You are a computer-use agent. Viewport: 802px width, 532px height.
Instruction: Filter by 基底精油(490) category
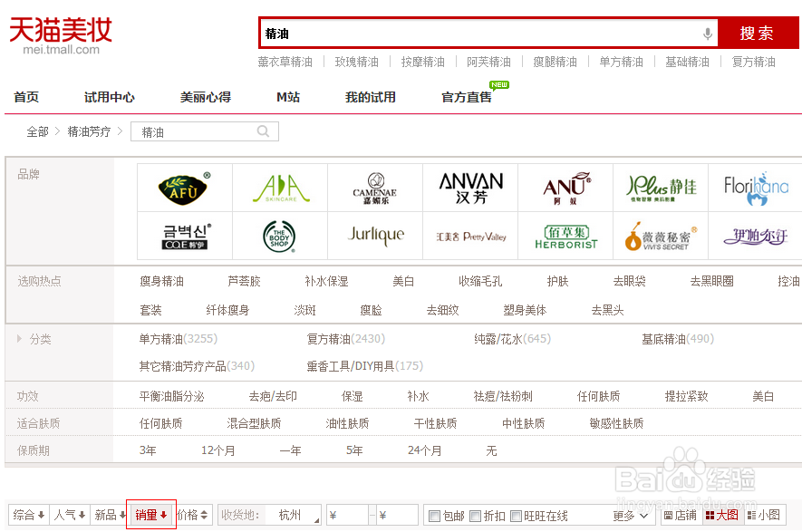678,339
